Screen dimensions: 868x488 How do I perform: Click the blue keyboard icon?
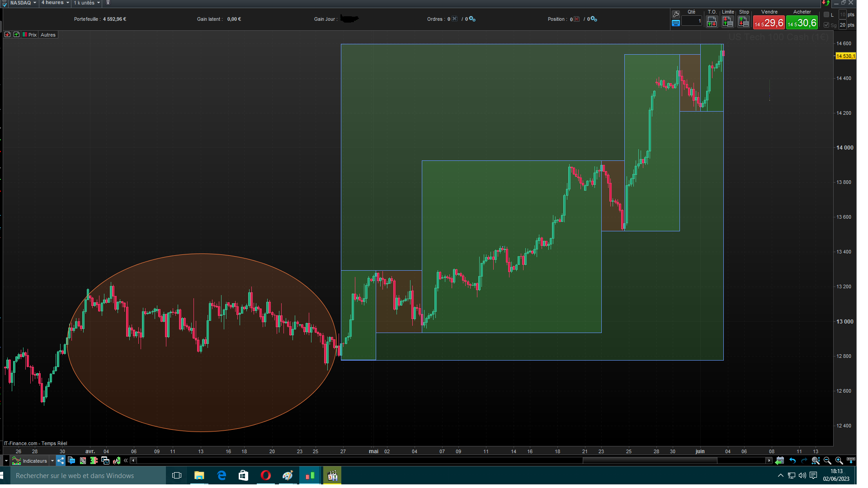point(676,23)
